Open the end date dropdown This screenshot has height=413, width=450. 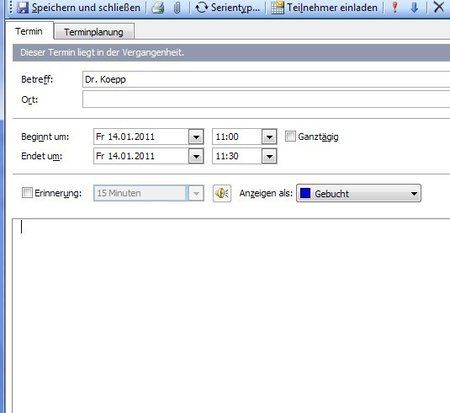pos(196,156)
